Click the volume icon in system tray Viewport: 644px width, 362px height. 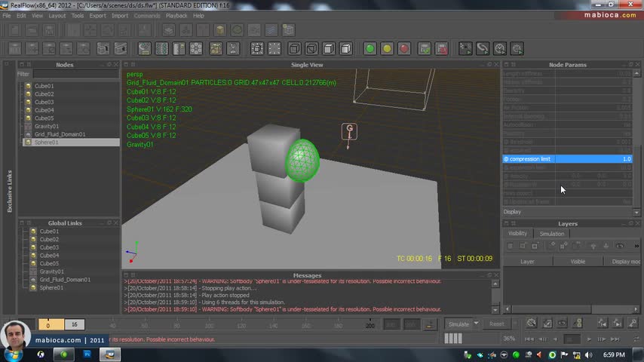pos(588,355)
